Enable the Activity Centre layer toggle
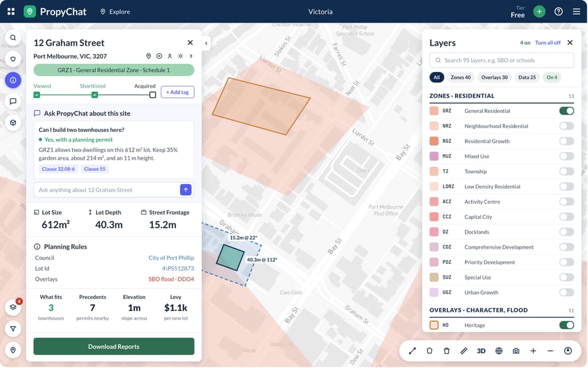Screen dimensions: 588x368 [566, 202]
